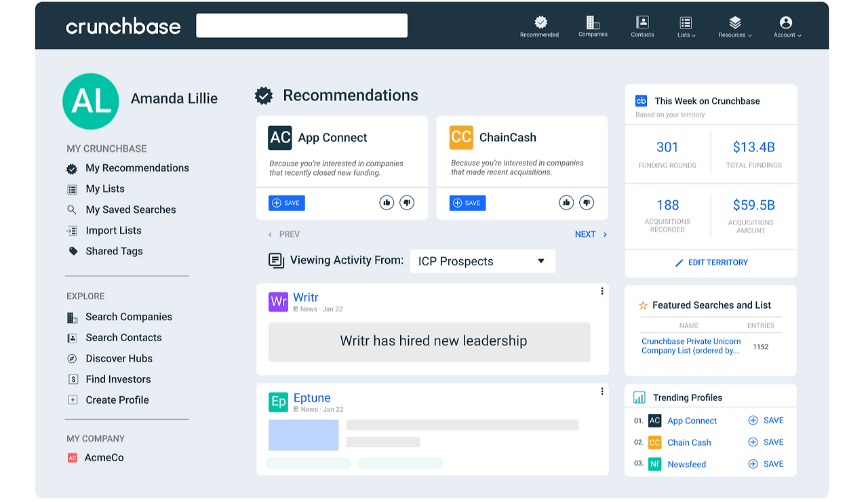Click the top search input field
The image size is (868, 502).
point(302,26)
